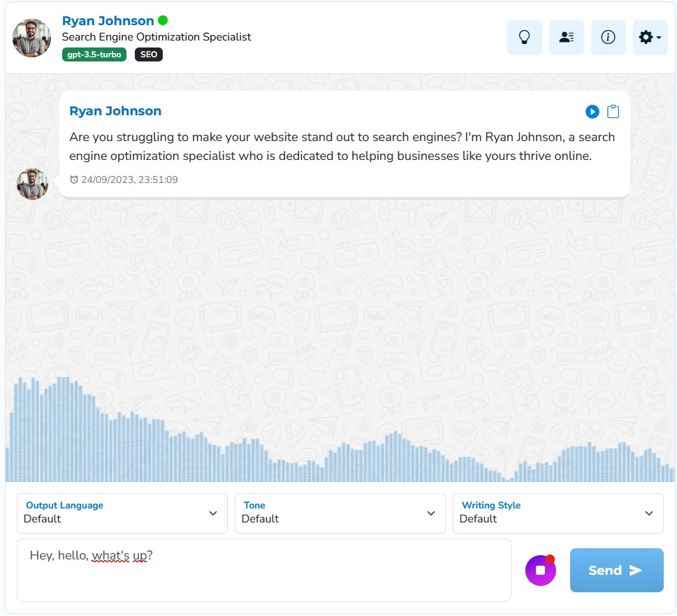Screen dimensions: 677x616
Task: Play the message audio
Action: [592, 112]
